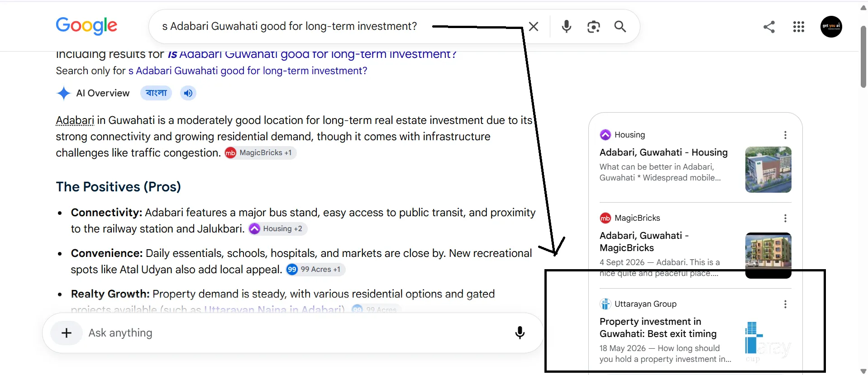Click the Uttarayan Group logo thumbnail
Image resolution: width=868 pixels, height=375 pixels.
(x=768, y=342)
